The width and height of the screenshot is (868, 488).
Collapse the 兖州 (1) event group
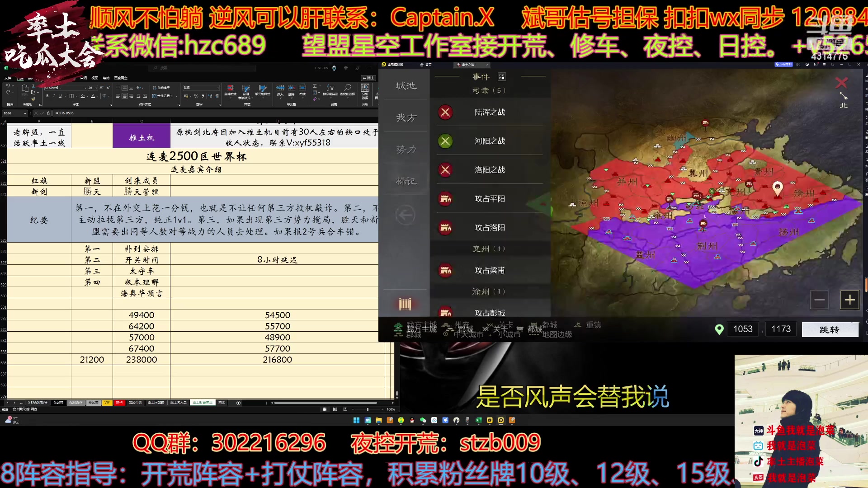click(489, 249)
